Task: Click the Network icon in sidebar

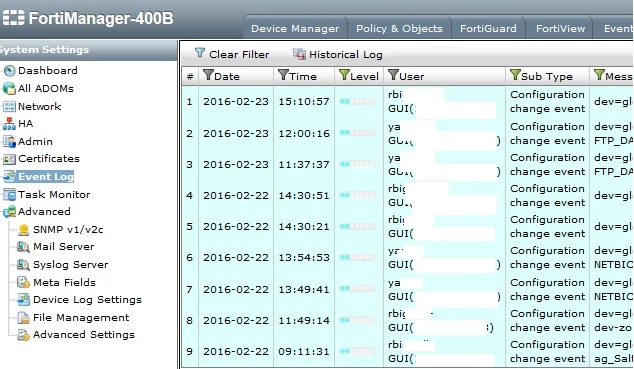Action: [x=9, y=107]
